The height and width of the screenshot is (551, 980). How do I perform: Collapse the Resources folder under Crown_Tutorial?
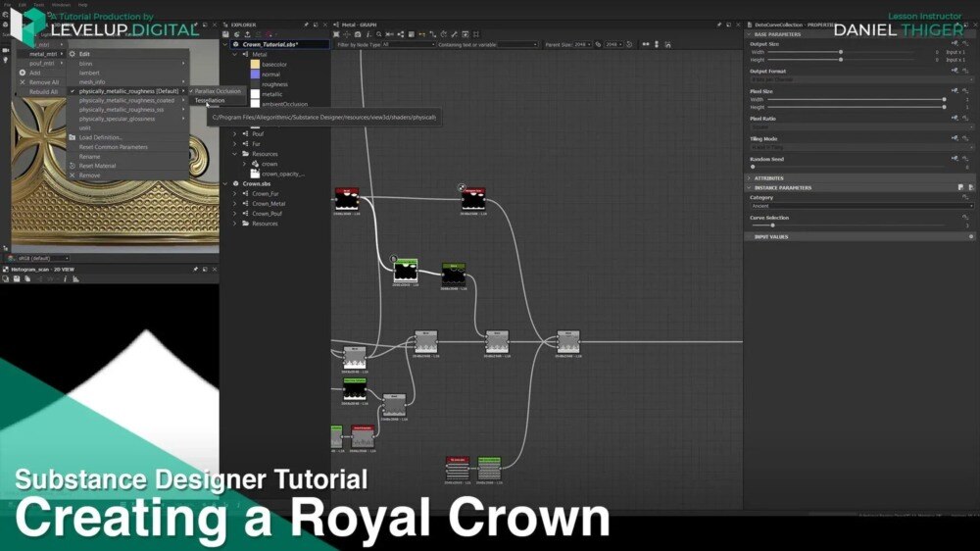click(235, 154)
